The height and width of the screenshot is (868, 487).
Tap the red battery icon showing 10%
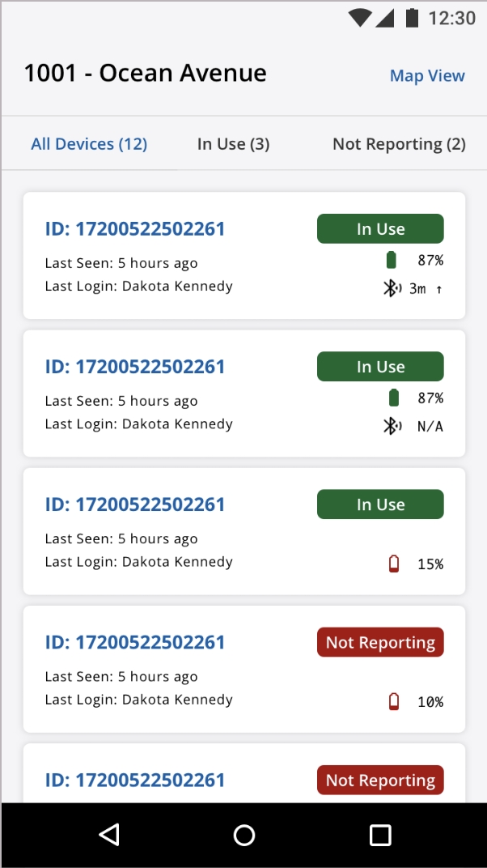pyautogui.click(x=394, y=701)
